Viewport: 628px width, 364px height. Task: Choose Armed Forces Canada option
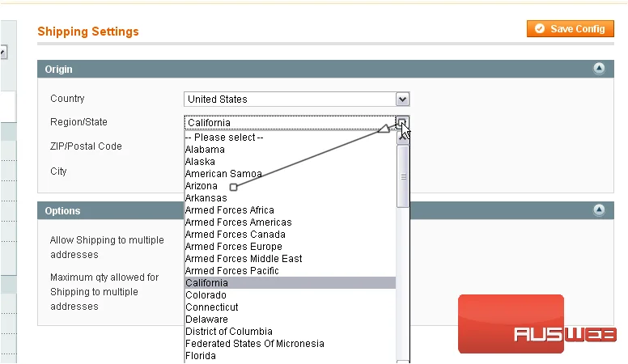point(290,235)
